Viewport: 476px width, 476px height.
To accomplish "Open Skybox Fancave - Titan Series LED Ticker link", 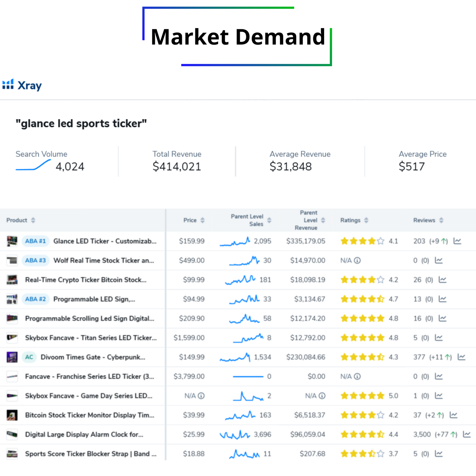I will tap(91, 338).
